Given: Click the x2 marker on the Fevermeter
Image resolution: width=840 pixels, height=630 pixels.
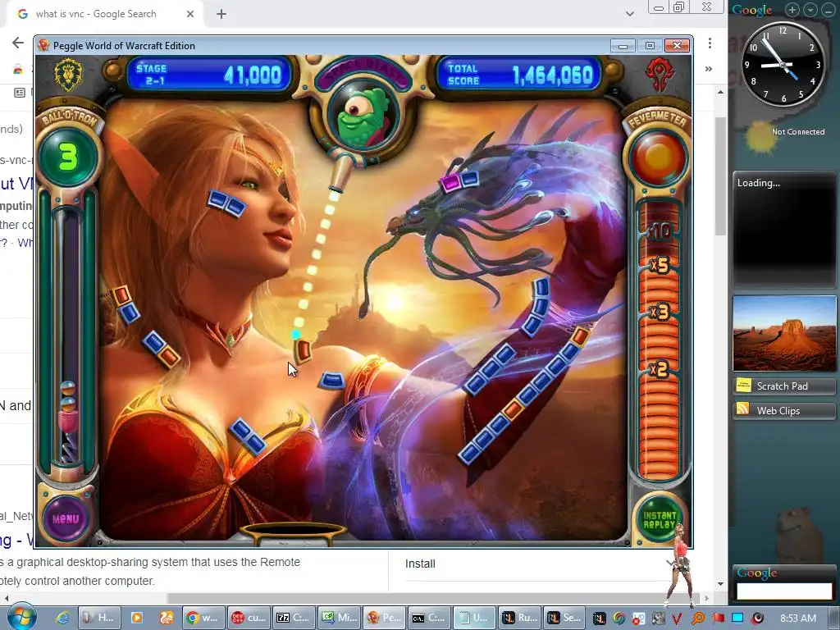Looking at the screenshot, I should click(x=659, y=369).
